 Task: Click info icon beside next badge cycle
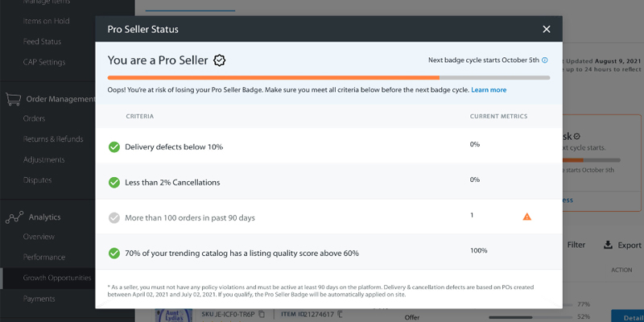point(545,60)
